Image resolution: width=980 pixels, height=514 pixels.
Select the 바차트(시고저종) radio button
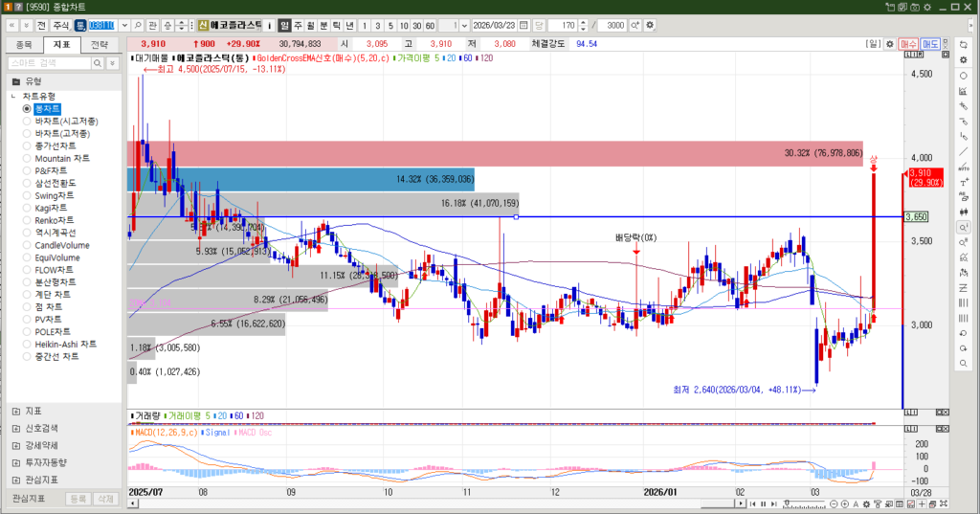[x=27, y=122]
